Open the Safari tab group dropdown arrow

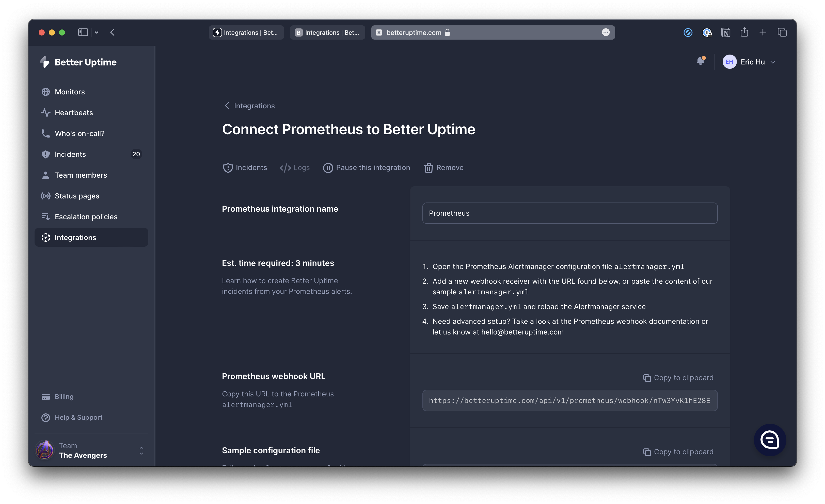(x=97, y=32)
